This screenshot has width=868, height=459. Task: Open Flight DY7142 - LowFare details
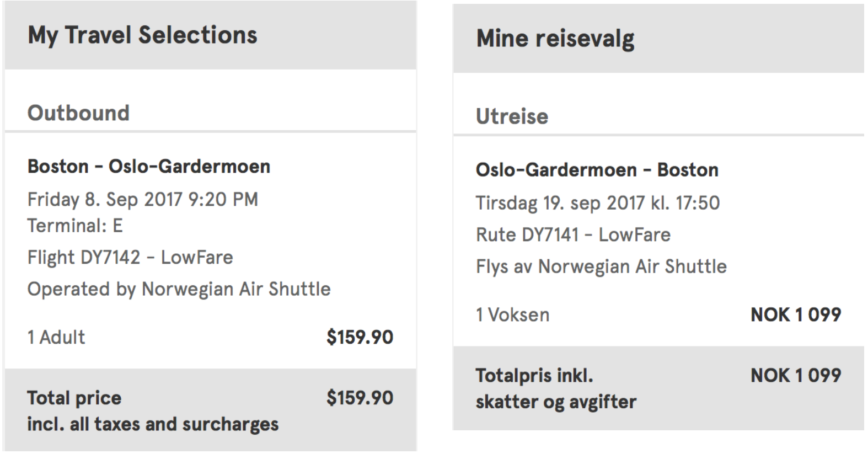130,257
